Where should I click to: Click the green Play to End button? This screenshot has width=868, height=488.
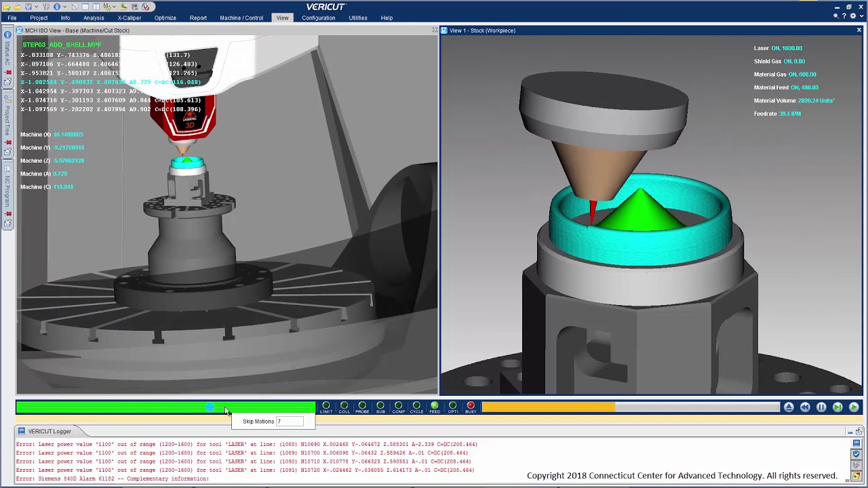(x=854, y=407)
